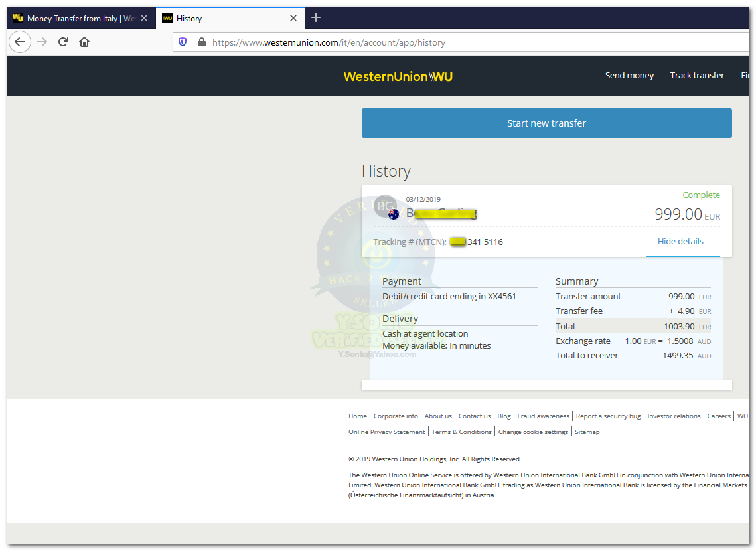Switch to Money Transfer from Italy tab
This screenshot has width=756, height=551.
coord(81,19)
